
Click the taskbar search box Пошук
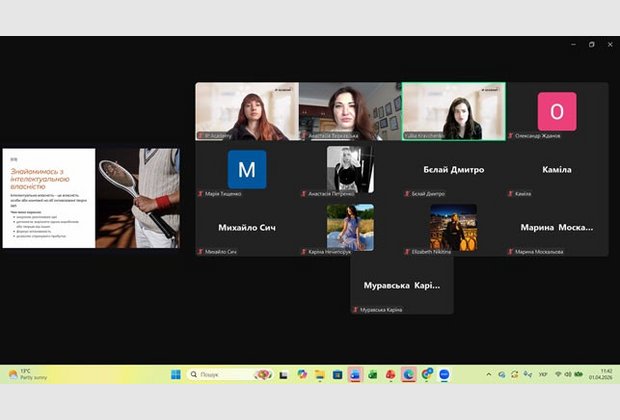tap(231, 374)
